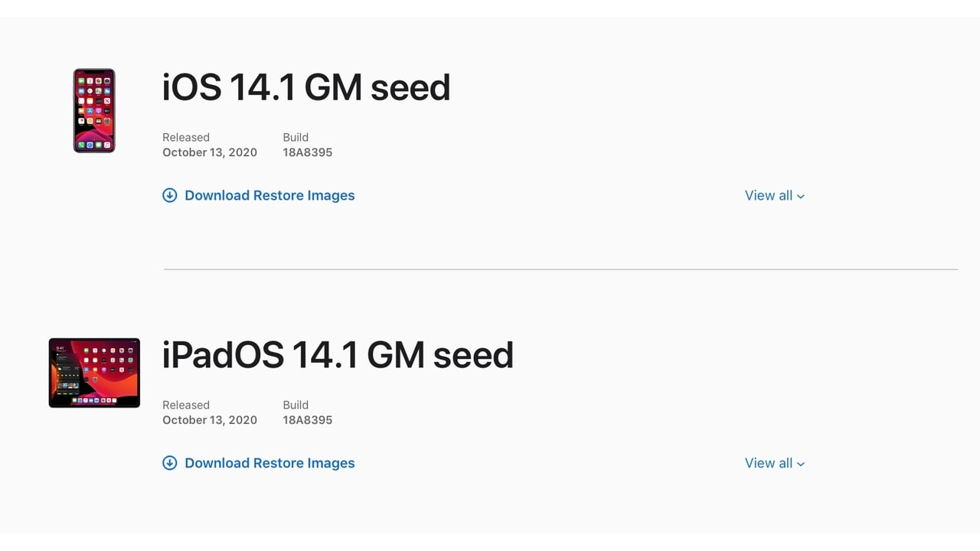
Task: Open Download Restore Images link for iPadOS
Action: pyautogui.click(x=269, y=463)
